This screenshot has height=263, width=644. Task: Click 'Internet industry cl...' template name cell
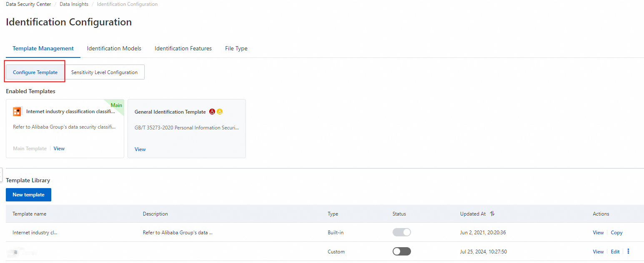tap(35, 233)
